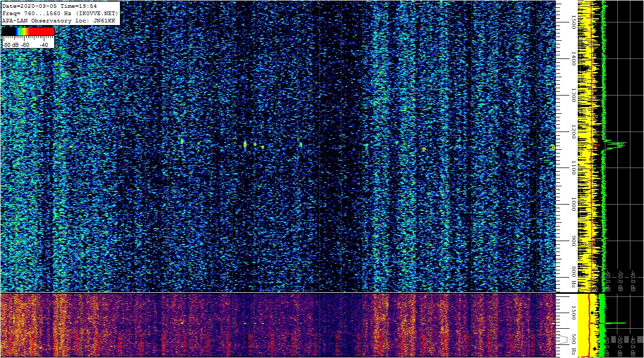Click the 1200 frequency axis label

[574, 132]
